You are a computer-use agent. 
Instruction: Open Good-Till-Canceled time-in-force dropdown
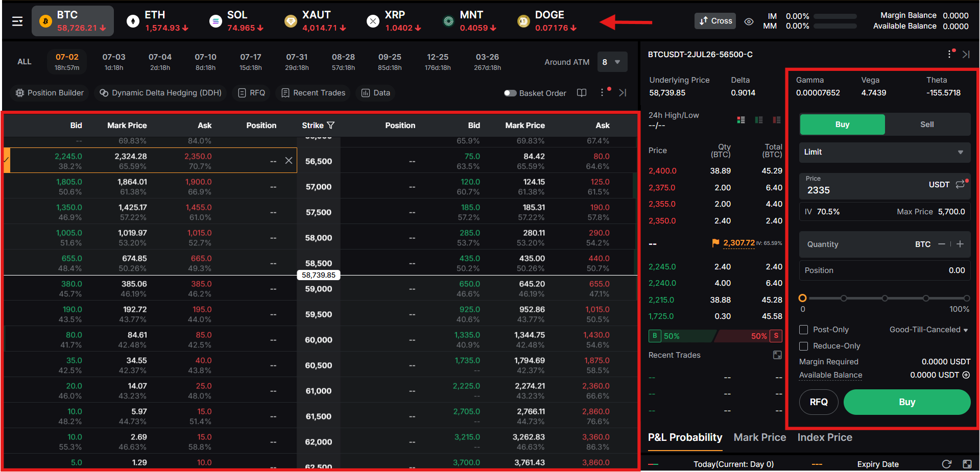click(x=928, y=330)
